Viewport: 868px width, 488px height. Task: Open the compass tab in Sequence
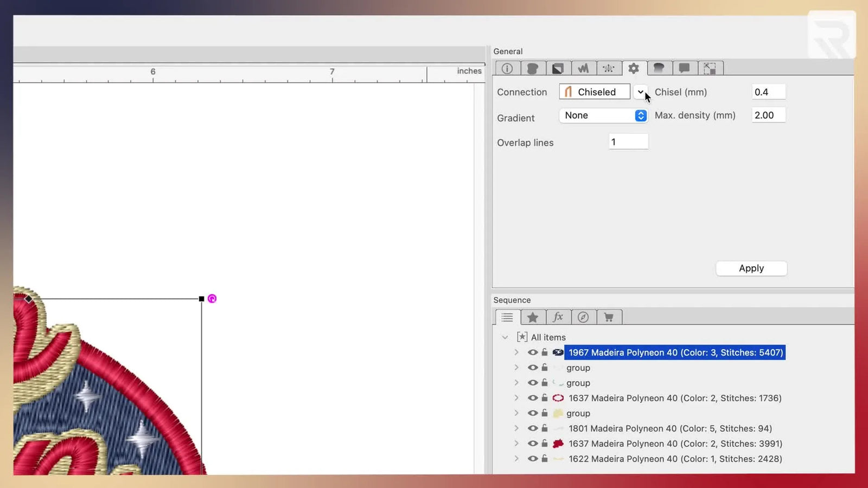pos(583,317)
